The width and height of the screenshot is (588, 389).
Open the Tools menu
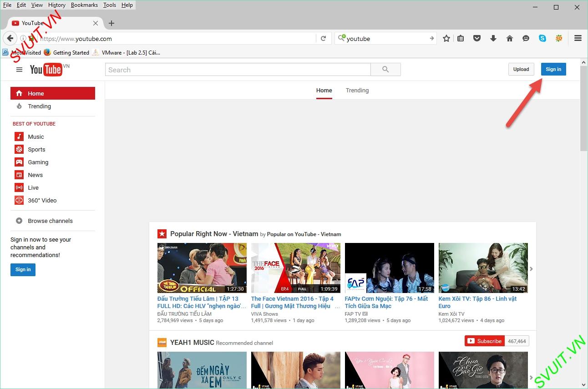(x=110, y=5)
